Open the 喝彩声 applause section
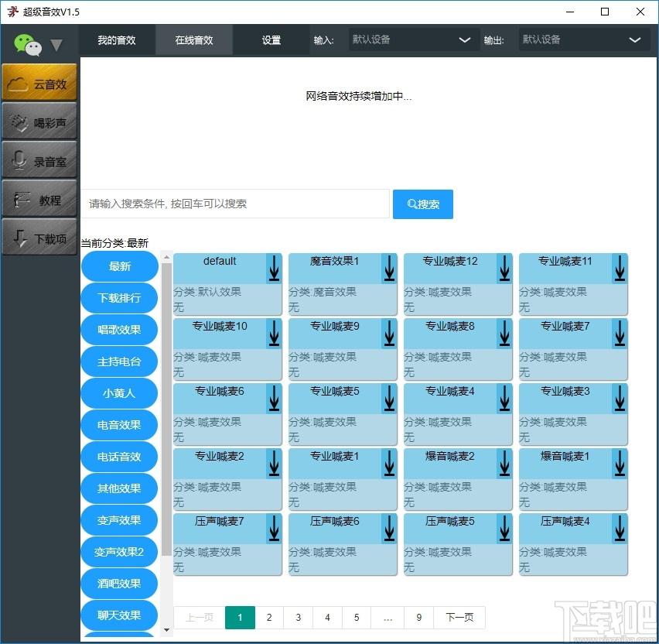The image size is (659, 644). tap(39, 122)
